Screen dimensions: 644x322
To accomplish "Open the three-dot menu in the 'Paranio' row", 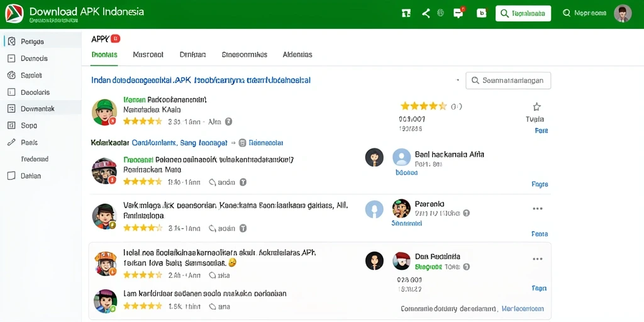I will click(x=538, y=209).
